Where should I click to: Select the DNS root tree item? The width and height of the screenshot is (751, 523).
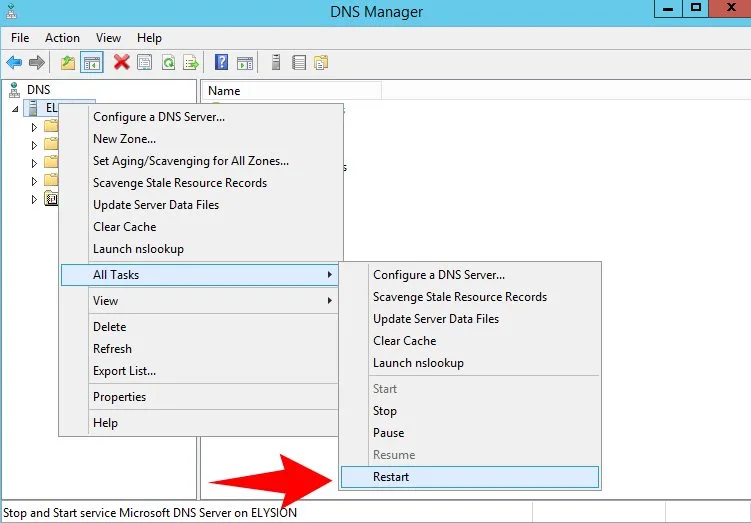coord(38,90)
